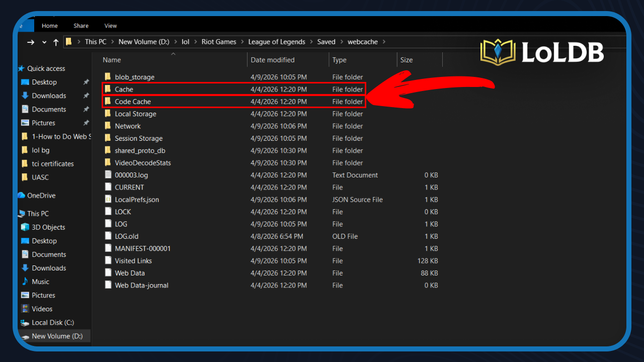Sort files by the Date modified column
The image size is (644, 362).
tap(272, 59)
